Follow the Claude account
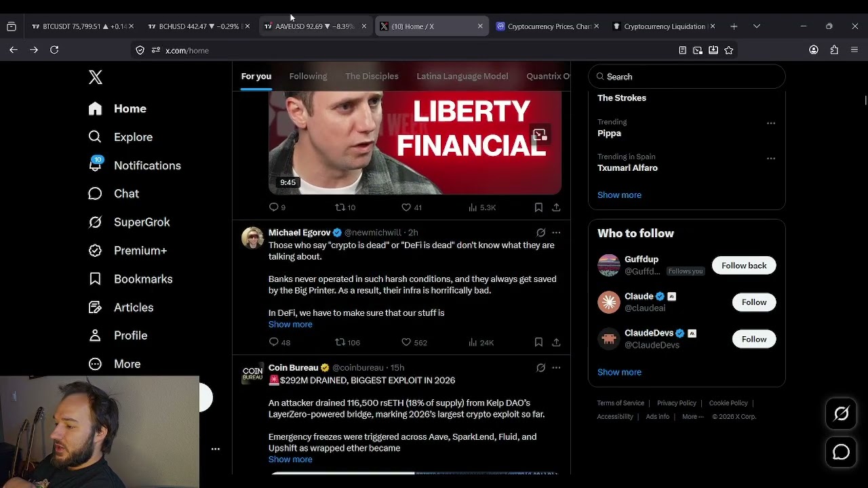 (754, 302)
